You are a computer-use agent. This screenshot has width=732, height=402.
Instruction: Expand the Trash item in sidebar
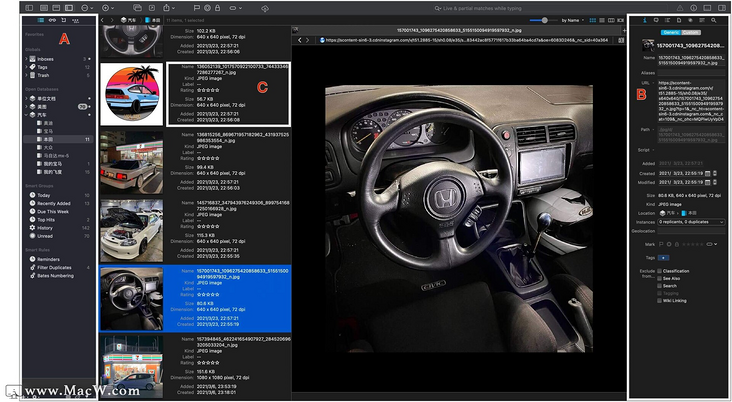coord(26,75)
